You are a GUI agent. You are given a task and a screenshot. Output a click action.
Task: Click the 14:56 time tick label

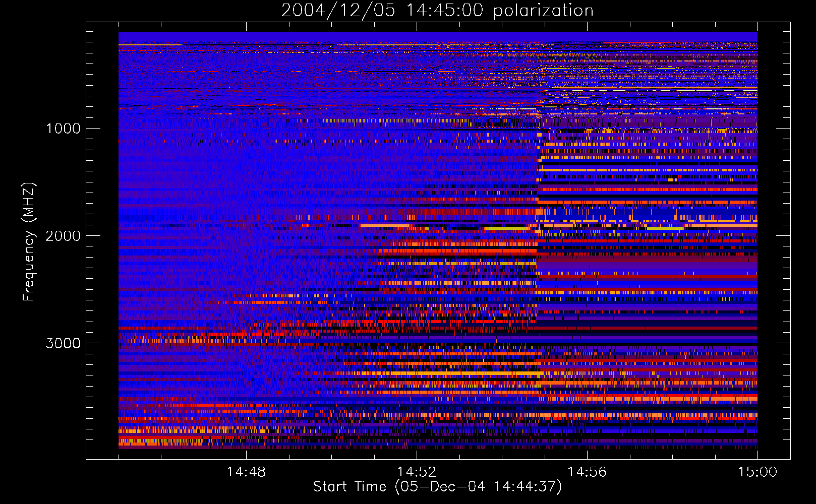[587, 472]
